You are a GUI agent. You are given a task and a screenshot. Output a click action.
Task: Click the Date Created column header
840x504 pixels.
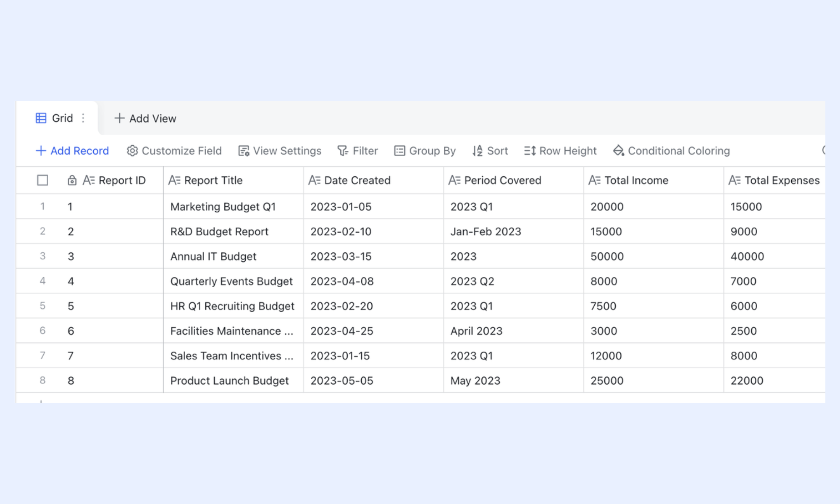coord(373,180)
